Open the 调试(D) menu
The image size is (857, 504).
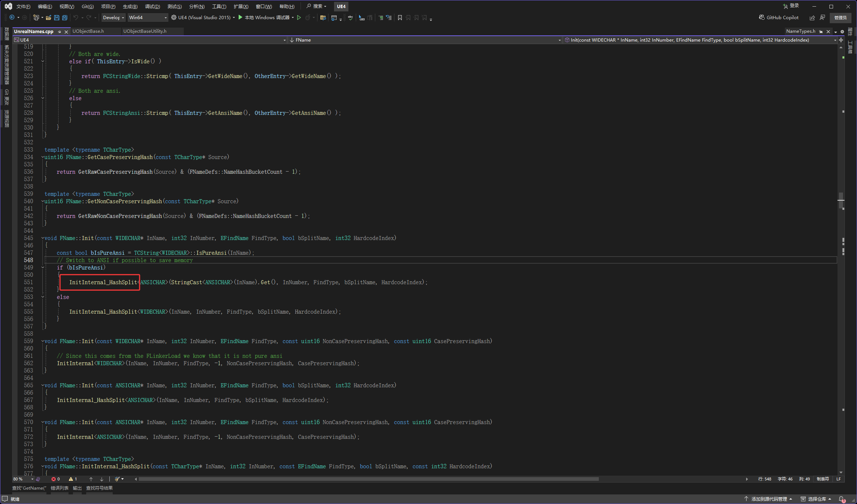click(x=152, y=6)
